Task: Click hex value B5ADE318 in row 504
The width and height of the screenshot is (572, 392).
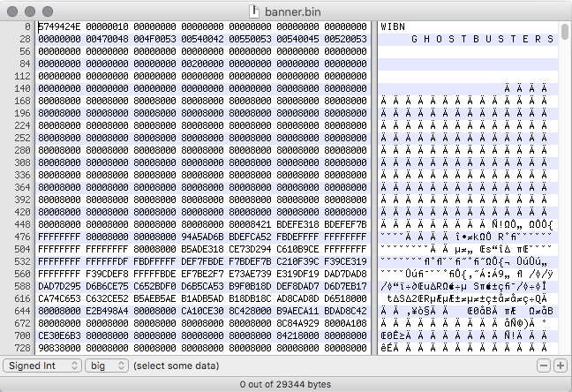Action: [202, 249]
